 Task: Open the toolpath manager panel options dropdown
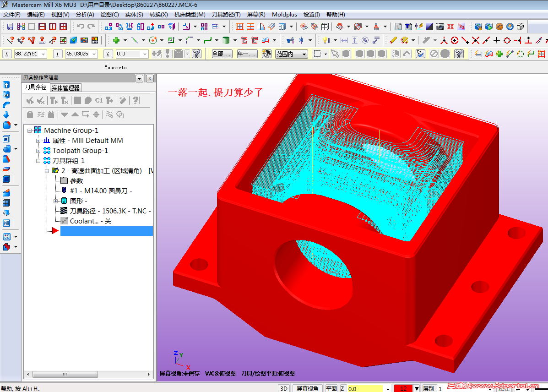[x=140, y=78]
